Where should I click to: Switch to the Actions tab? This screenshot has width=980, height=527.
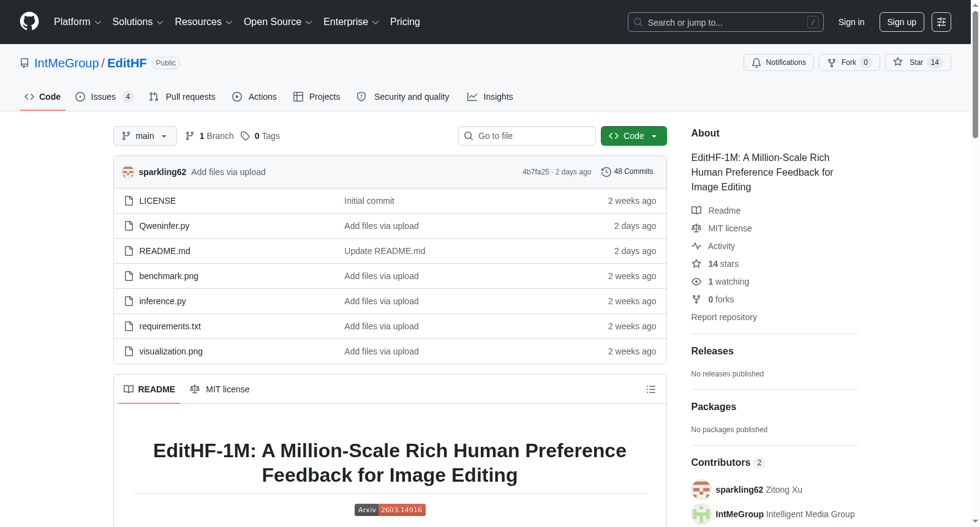tap(254, 97)
